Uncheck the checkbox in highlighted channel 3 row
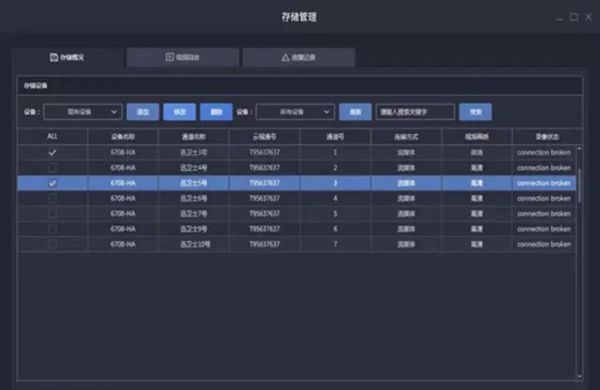600x390 pixels. tap(52, 183)
